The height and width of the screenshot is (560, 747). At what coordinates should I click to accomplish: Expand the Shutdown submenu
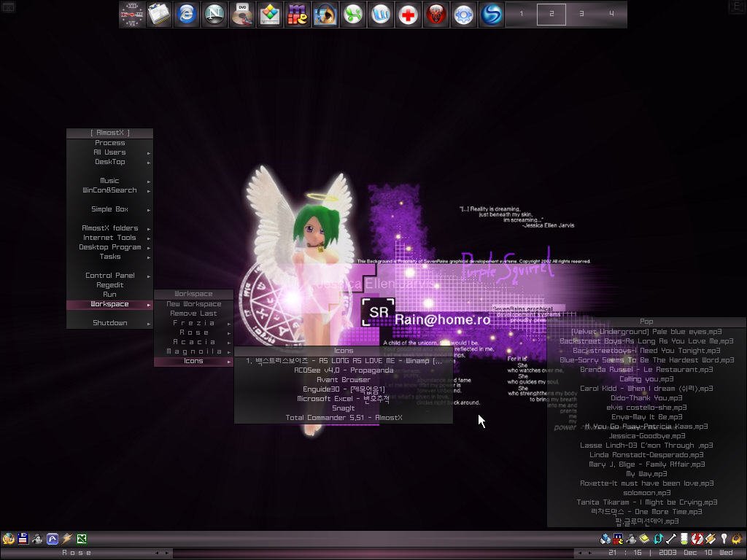[x=109, y=323]
